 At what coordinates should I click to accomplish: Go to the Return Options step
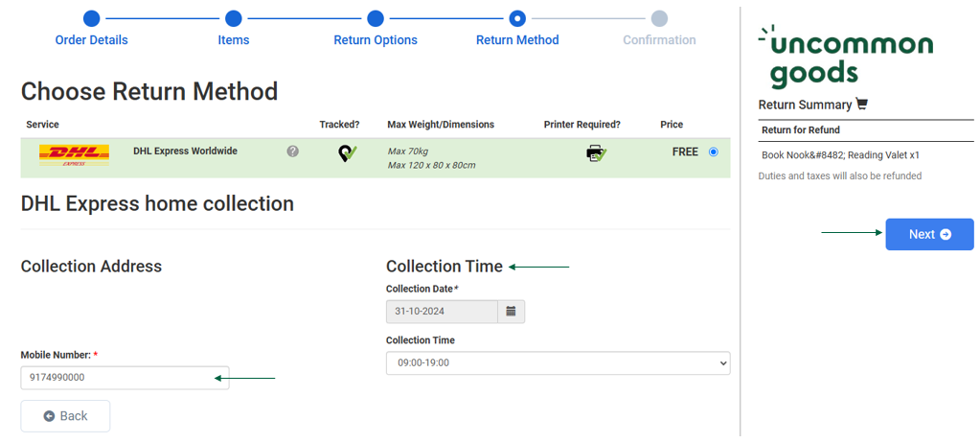pos(376,40)
